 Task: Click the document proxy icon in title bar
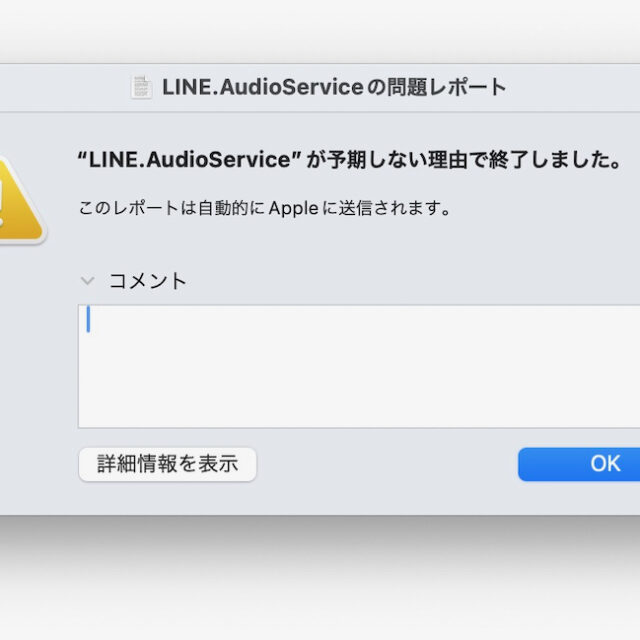click(141, 87)
